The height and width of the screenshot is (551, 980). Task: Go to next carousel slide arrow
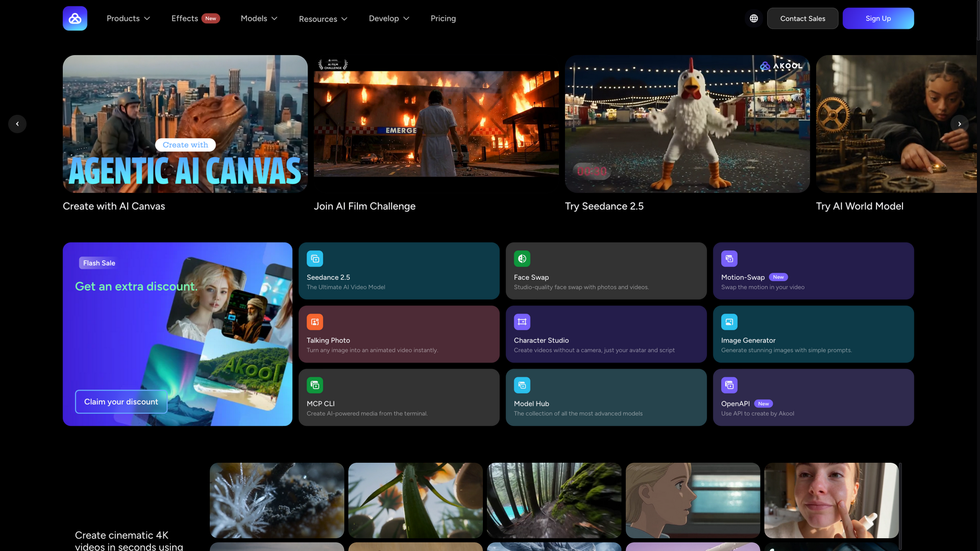pyautogui.click(x=960, y=124)
